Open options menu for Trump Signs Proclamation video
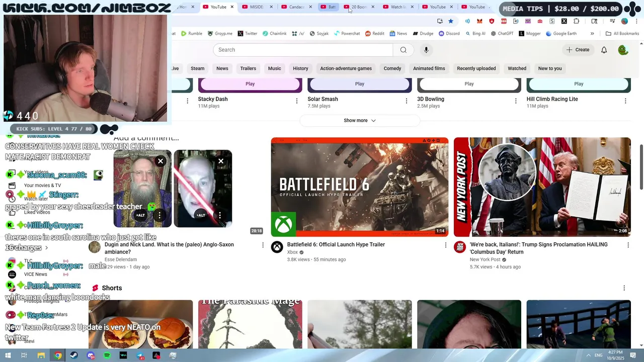Image resolution: width=644 pixels, height=362 pixels. [628, 245]
